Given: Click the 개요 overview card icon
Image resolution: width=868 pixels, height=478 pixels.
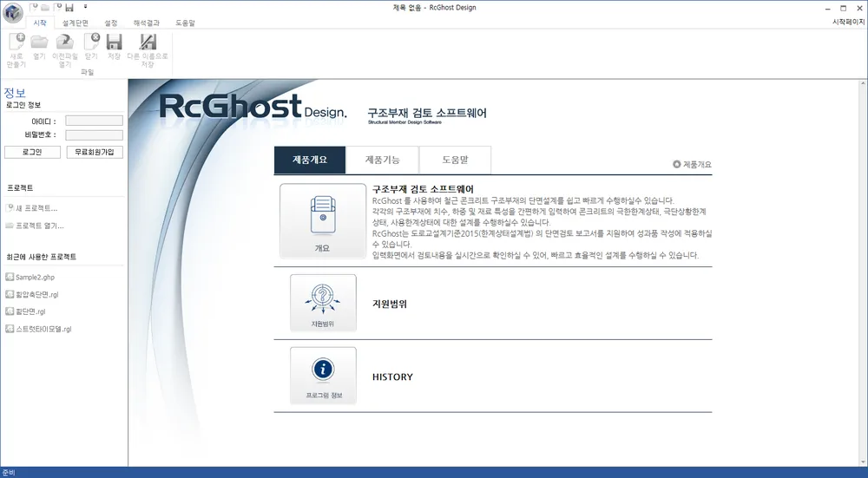Looking at the screenshot, I should click(x=323, y=220).
